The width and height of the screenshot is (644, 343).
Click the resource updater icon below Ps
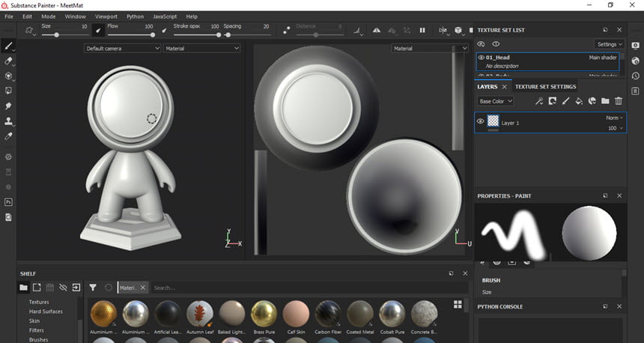pyautogui.click(x=8, y=217)
